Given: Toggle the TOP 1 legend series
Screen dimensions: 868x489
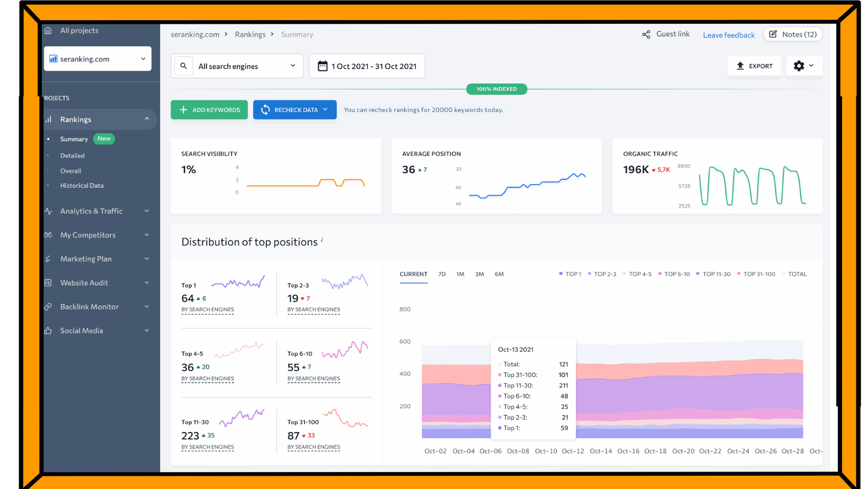Looking at the screenshot, I should pos(570,274).
